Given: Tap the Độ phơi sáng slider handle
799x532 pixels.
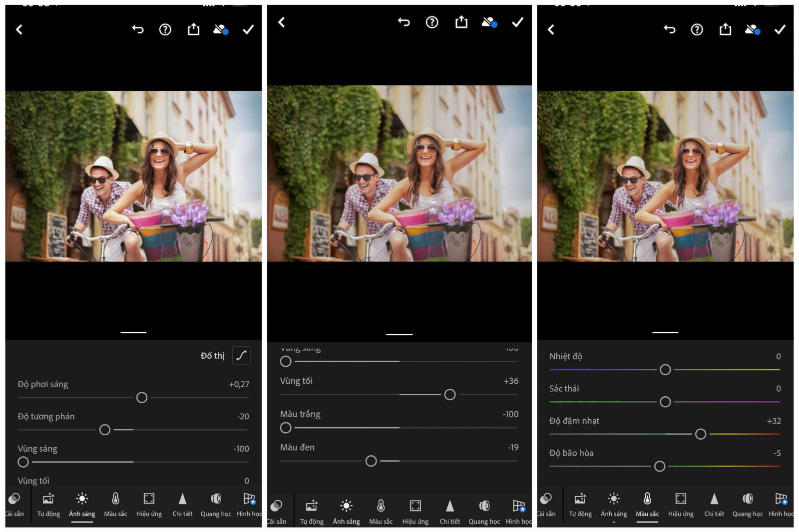Looking at the screenshot, I should [x=142, y=398].
